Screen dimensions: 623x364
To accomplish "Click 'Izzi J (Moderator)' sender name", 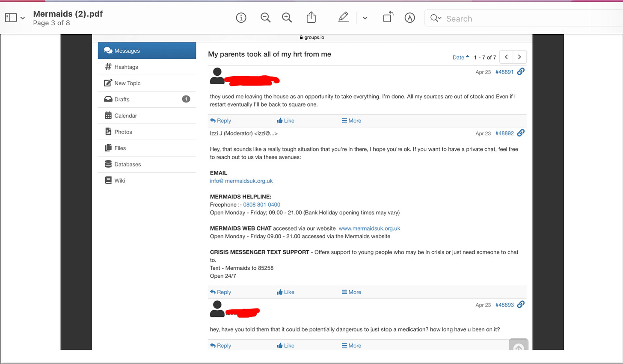I will click(231, 133).
